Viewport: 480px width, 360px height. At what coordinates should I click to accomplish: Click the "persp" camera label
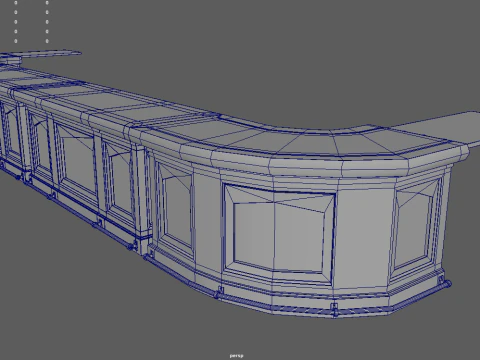[x=236, y=356]
